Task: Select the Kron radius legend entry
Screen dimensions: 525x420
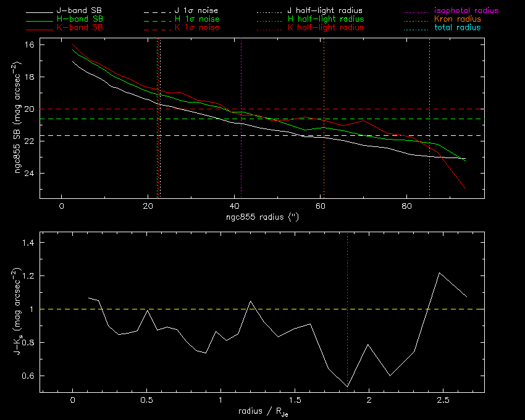Action: click(x=457, y=20)
